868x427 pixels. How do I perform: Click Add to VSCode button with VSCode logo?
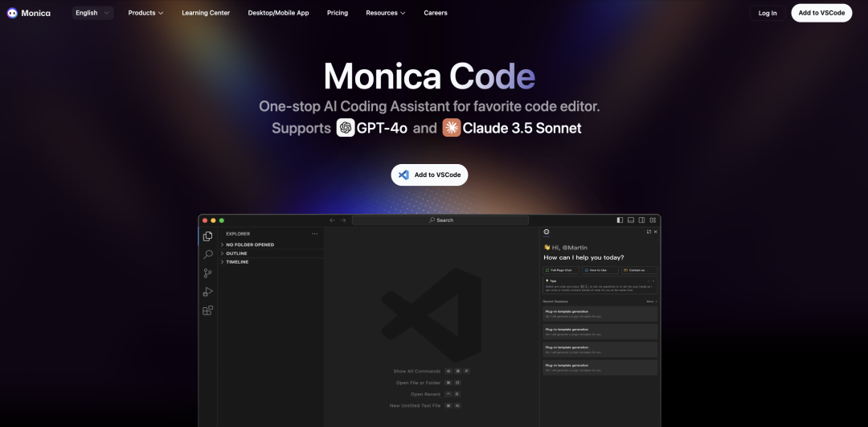pos(429,174)
